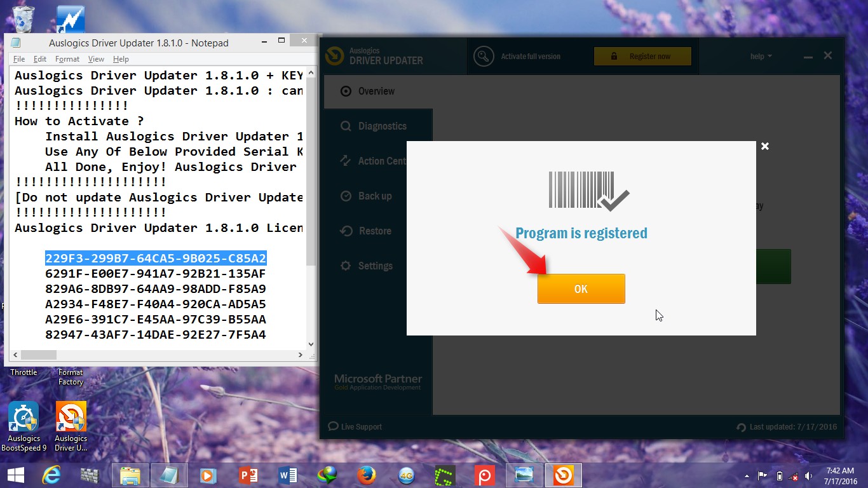The height and width of the screenshot is (488, 868).
Task: Click the How to Activate line in Notepad
Action: click(x=79, y=121)
